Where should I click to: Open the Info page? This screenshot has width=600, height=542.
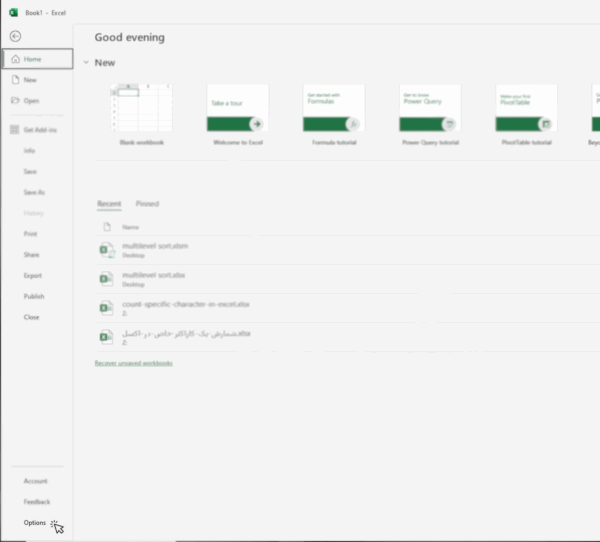38,150
